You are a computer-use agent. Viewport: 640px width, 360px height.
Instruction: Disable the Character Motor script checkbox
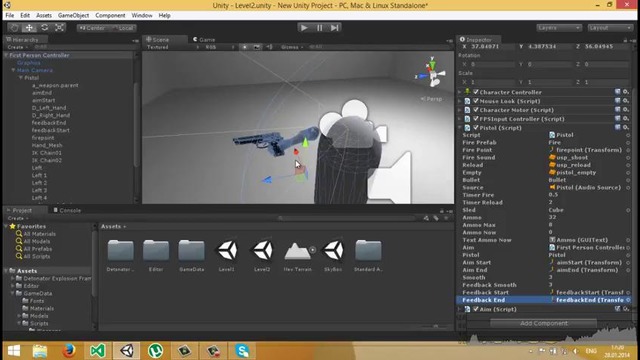tap(476, 110)
